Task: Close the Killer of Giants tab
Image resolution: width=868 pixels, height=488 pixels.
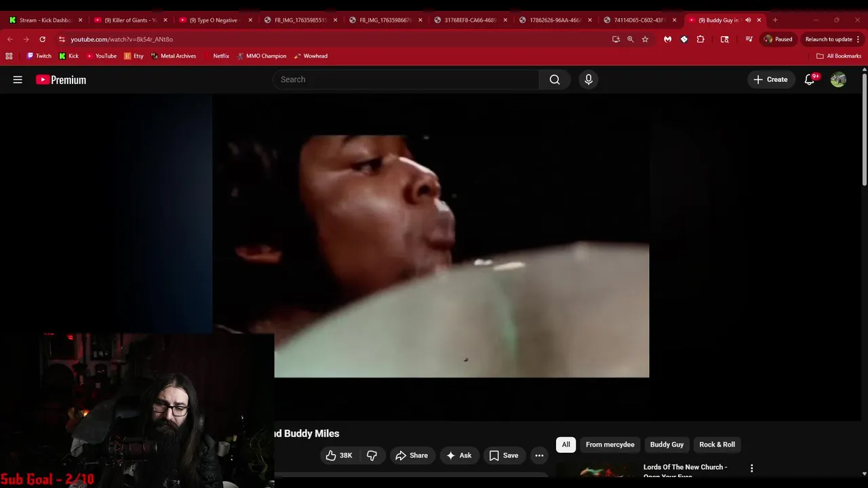Action: tap(165, 20)
